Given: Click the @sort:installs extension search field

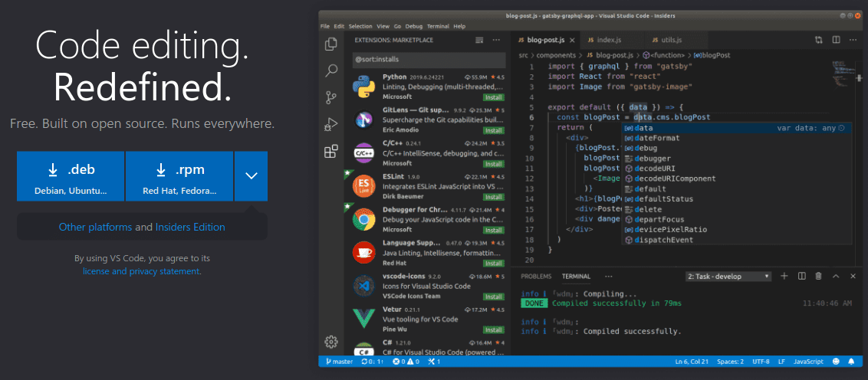Looking at the screenshot, I should click(429, 59).
